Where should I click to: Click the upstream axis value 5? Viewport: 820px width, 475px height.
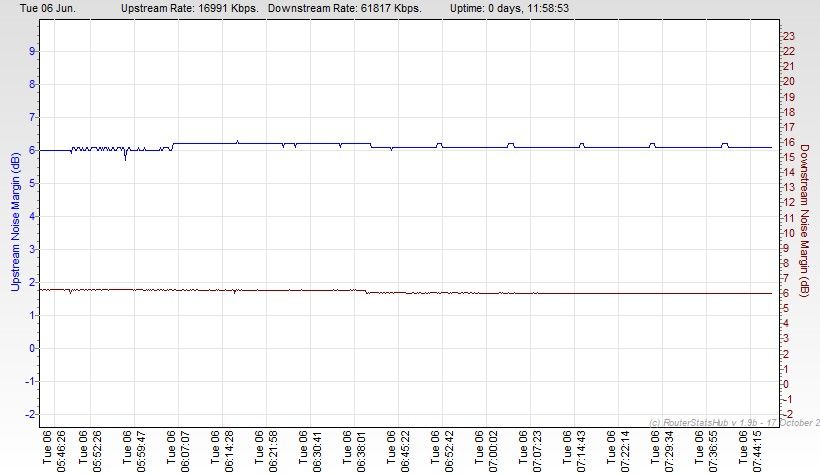click(32, 183)
